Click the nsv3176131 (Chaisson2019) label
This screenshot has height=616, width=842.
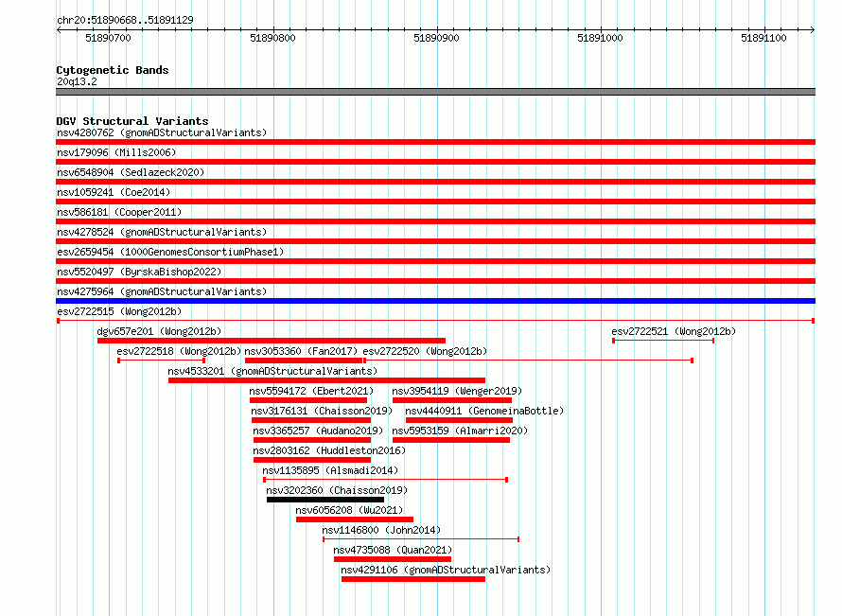[x=322, y=411]
